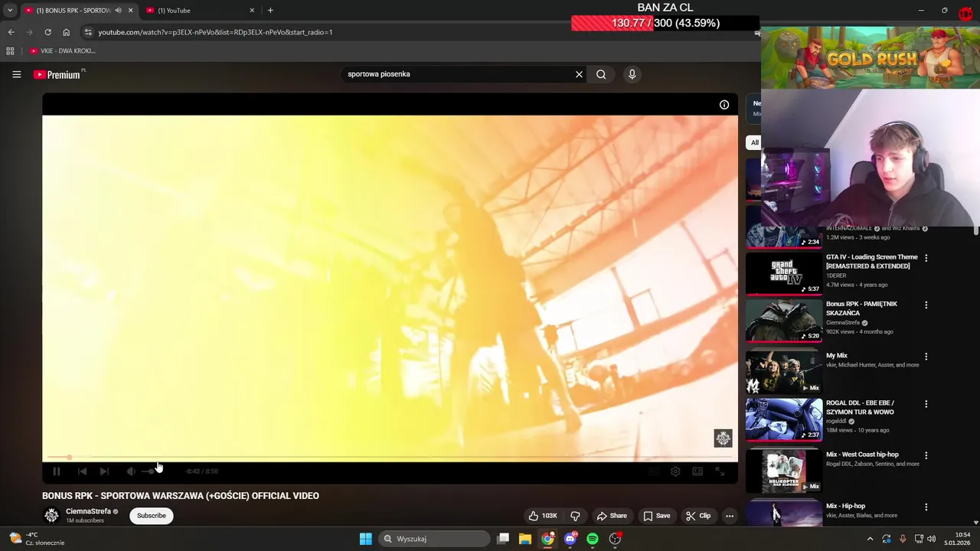Close the '(1) YouTube' browser tab

(x=252, y=11)
